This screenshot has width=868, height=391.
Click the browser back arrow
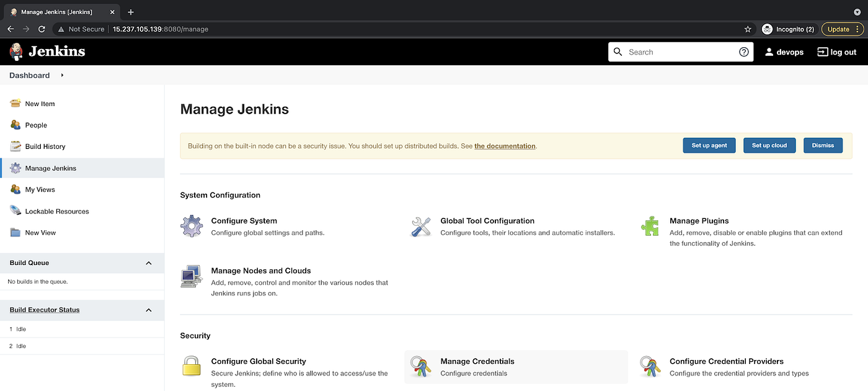[11, 29]
